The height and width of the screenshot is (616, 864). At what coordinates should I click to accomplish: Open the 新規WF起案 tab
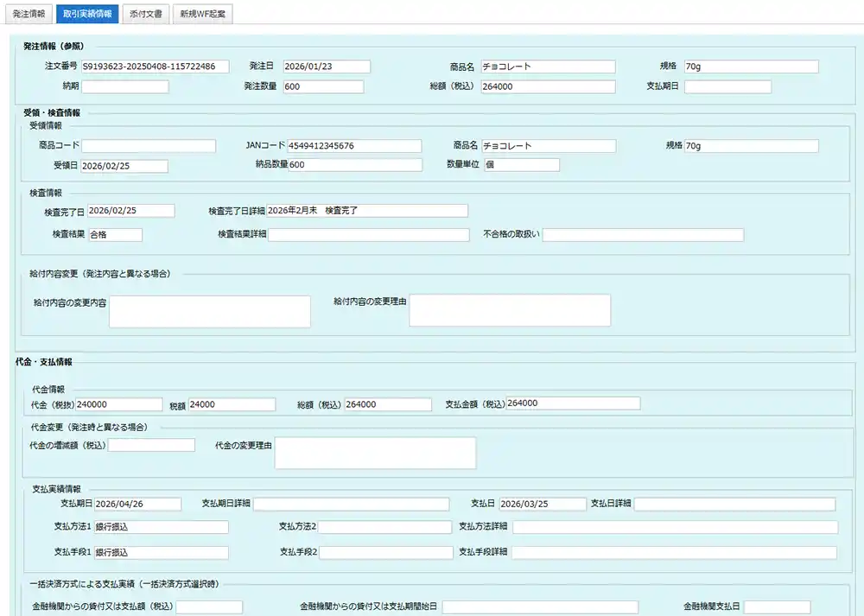pos(202,14)
